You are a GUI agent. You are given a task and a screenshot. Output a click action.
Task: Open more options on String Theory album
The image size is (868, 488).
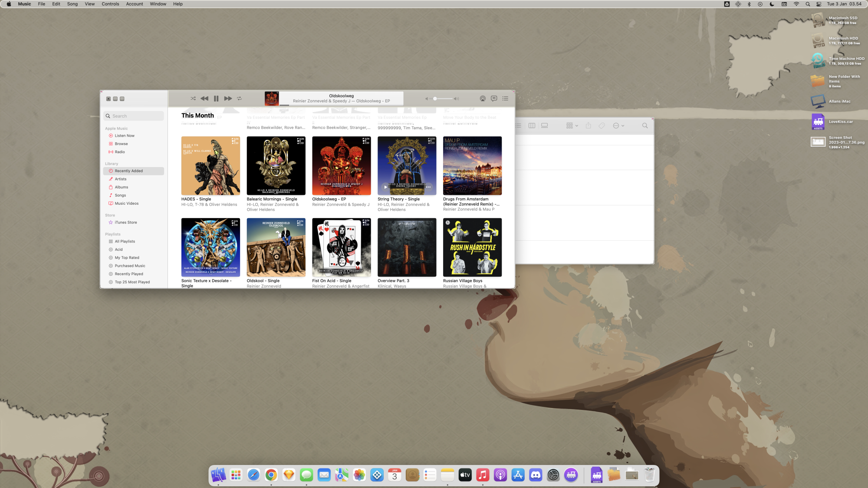428,187
